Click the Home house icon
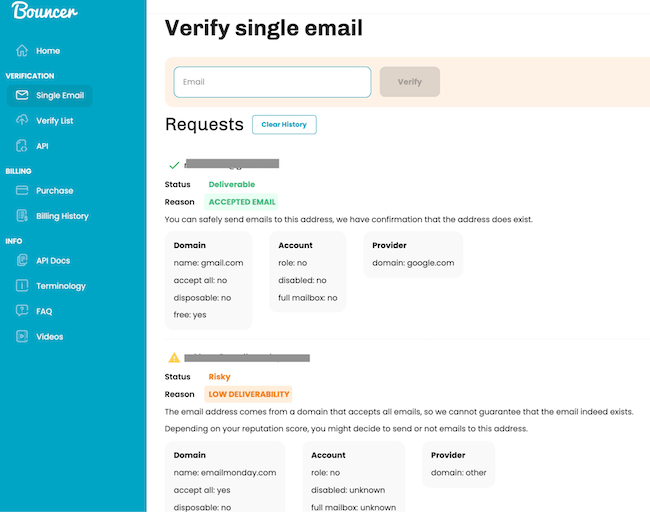Viewport: 650px width, 512px height. 22,51
